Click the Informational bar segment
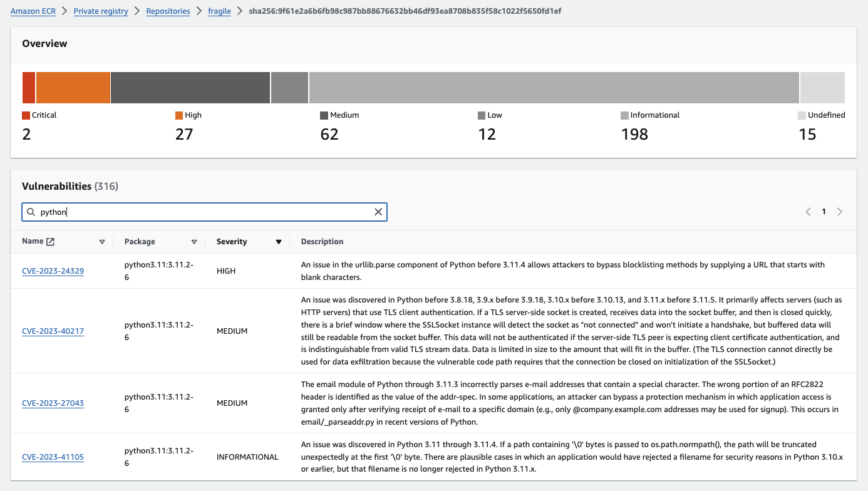 554,88
